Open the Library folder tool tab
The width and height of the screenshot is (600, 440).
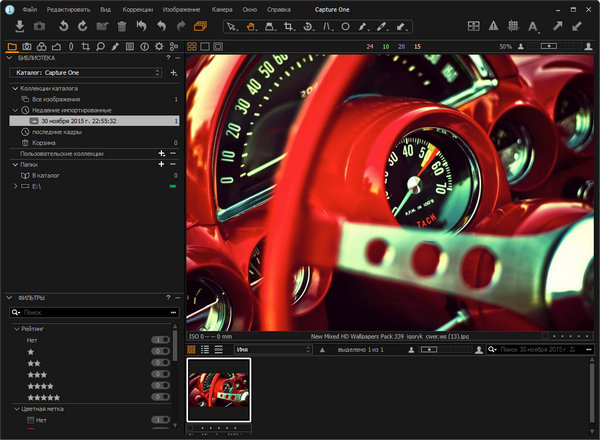(11, 46)
